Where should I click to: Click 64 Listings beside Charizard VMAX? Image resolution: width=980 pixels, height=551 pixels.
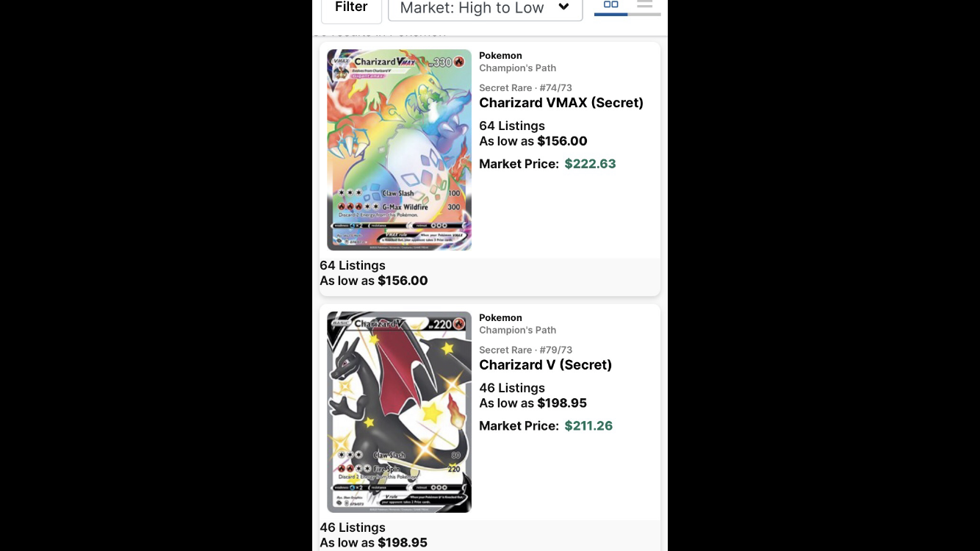[512, 126]
